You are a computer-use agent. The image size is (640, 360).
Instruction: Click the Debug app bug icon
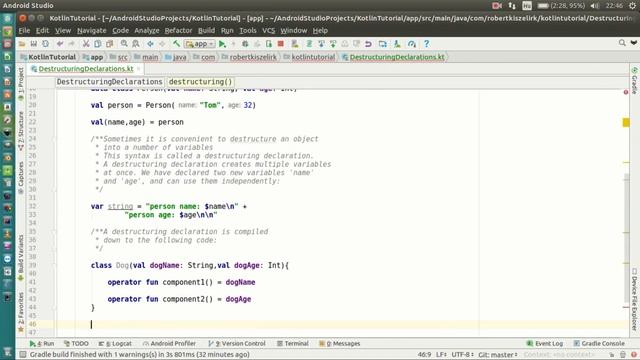245,44
